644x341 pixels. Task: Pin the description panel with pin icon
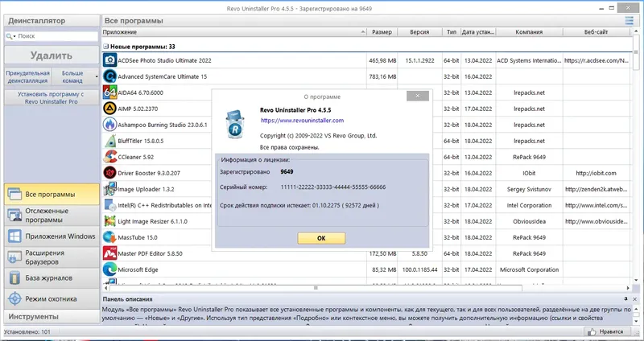[x=625, y=299]
